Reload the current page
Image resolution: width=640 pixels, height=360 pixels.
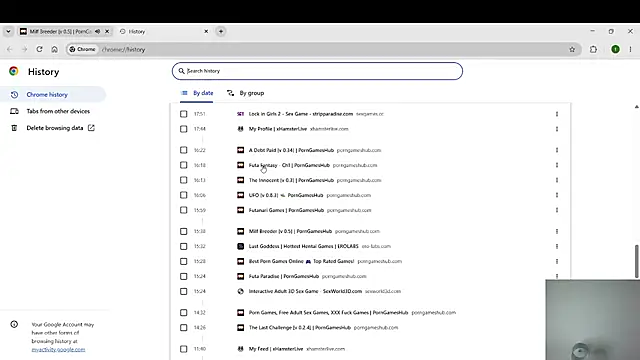coord(39,49)
